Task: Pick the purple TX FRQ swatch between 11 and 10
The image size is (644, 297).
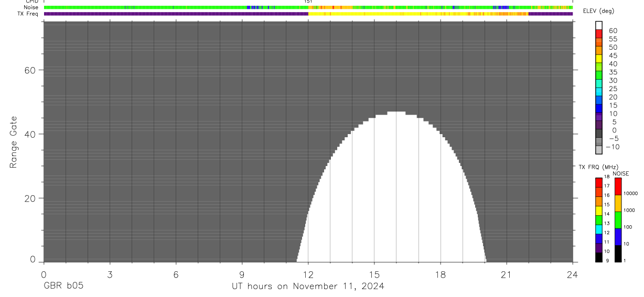Action: [x=599, y=247]
